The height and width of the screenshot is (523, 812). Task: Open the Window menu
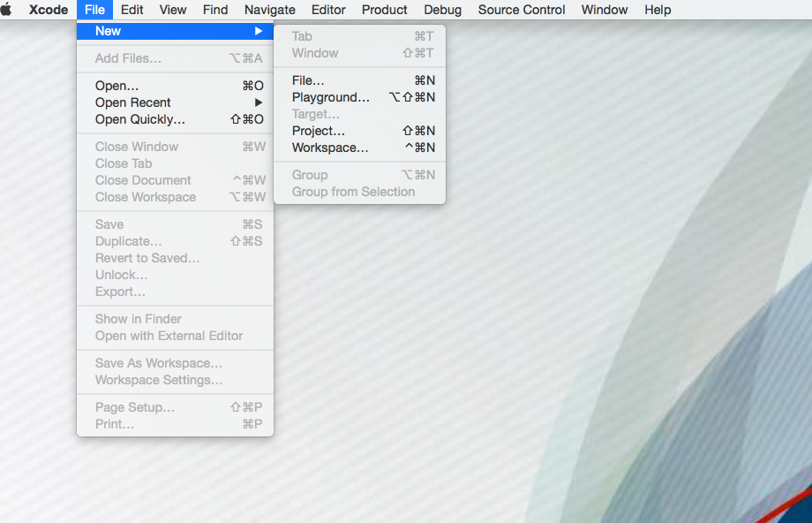(605, 10)
